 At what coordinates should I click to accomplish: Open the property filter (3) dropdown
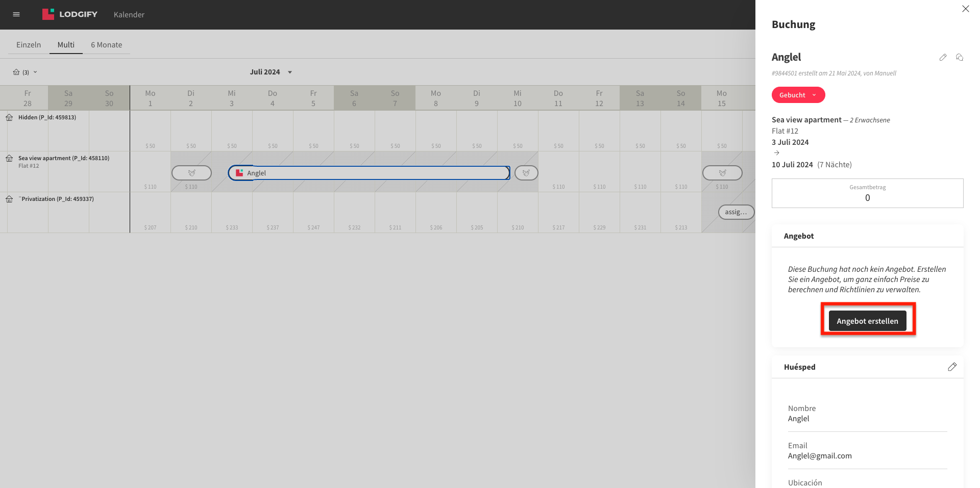[25, 72]
